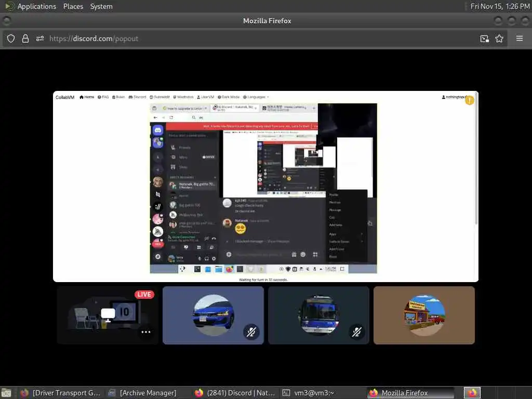Open the Applications menu
This screenshot has height=399, width=532.
37,6
